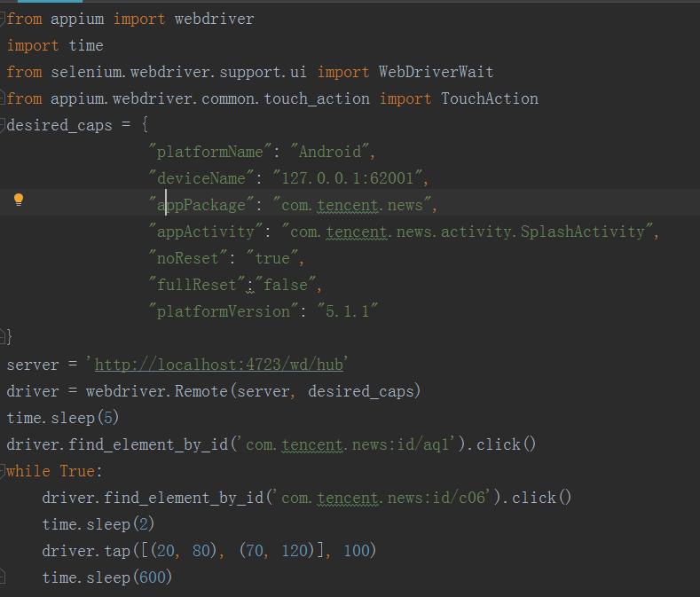
Task: Open the http://localhost:4723/wd/hub link
Action: pyautogui.click(x=219, y=365)
